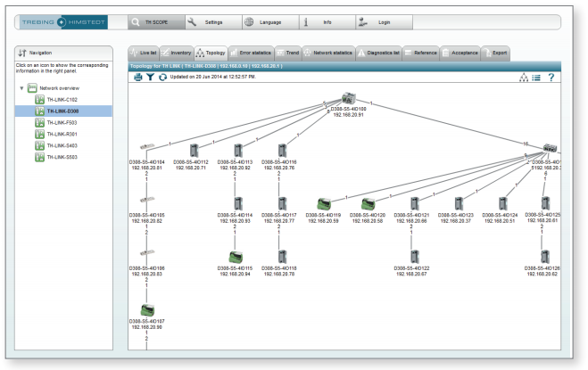
Task: Click green device D308-S5-4IO119 node
Action: 324,204
